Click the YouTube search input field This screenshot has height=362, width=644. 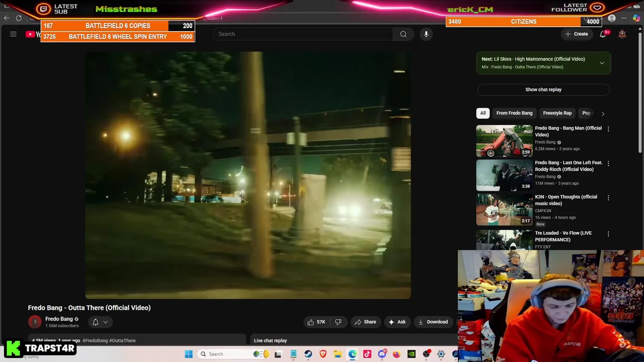(303, 34)
